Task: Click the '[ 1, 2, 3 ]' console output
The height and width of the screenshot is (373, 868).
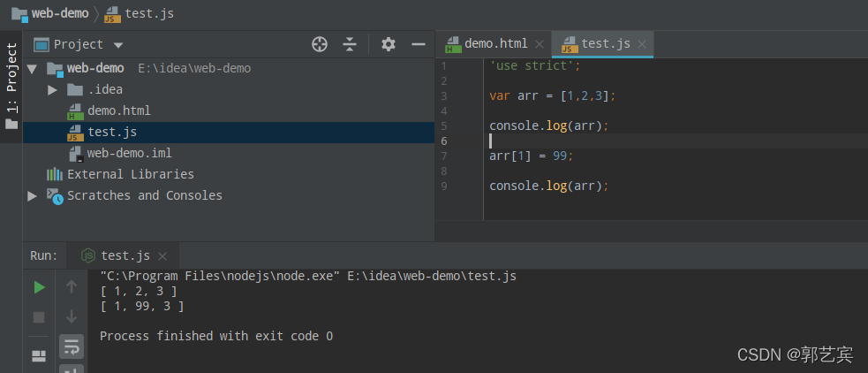Action: point(139,291)
